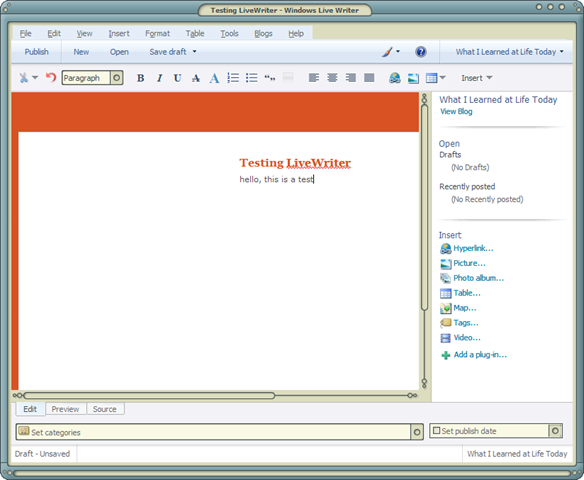Click the Video film icon in sidebar

click(x=445, y=338)
